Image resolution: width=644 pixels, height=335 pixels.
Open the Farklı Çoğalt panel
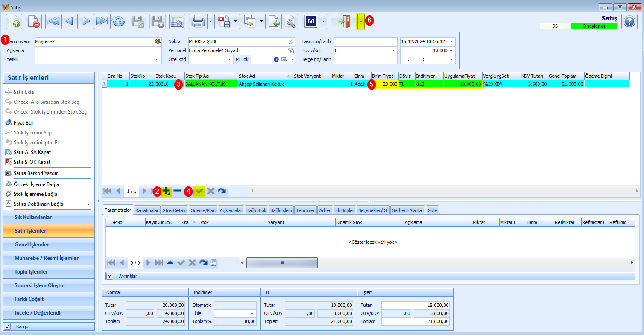49,299
